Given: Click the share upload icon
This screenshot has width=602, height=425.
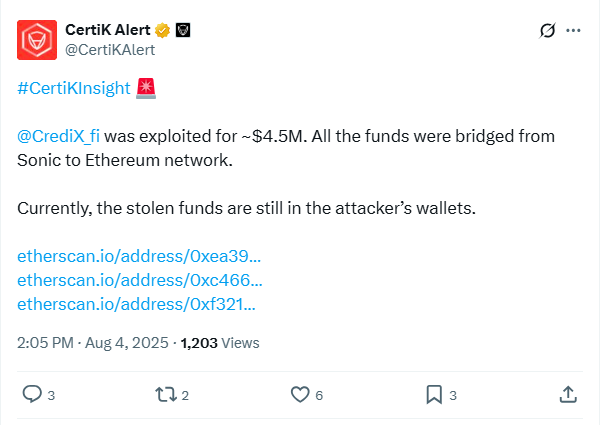Looking at the screenshot, I should point(567,394).
